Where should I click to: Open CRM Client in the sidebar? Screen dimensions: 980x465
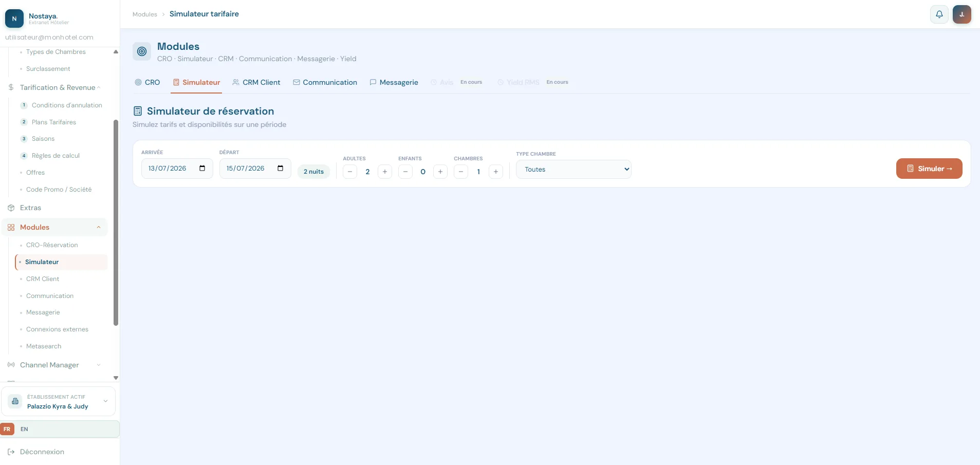tap(43, 279)
